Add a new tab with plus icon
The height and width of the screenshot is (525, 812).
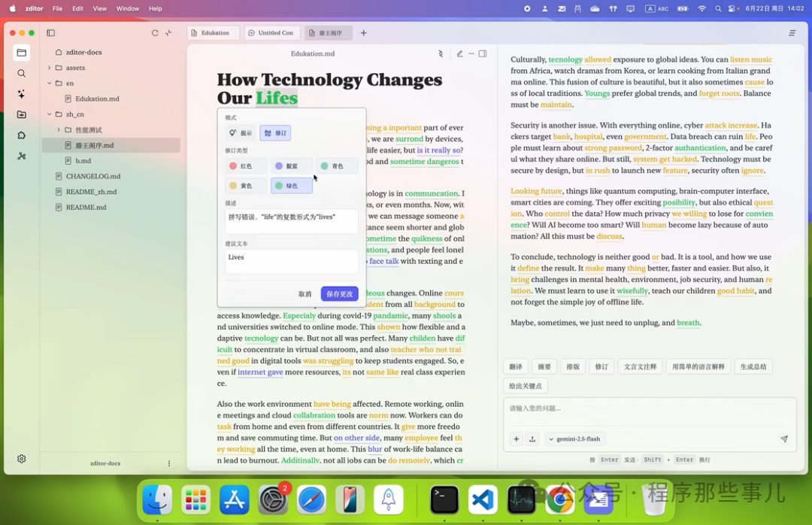pos(364,32)
